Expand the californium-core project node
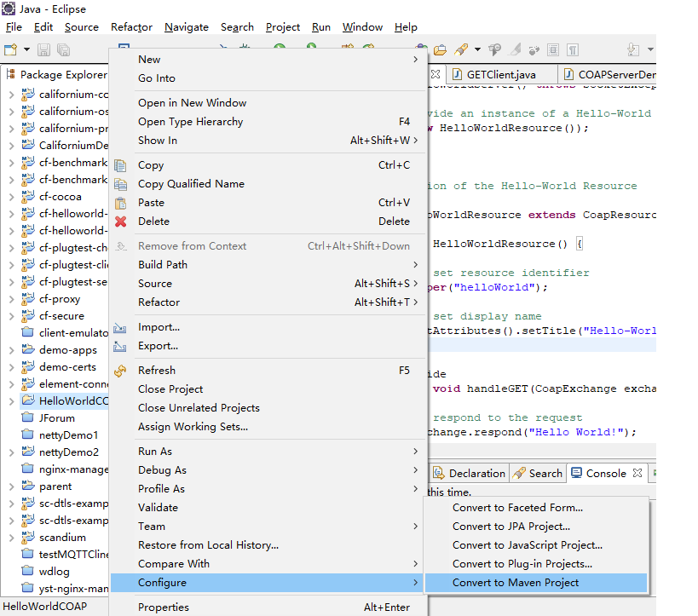The height and width of the screenshot is (616, 698). [x=12, y=95]
